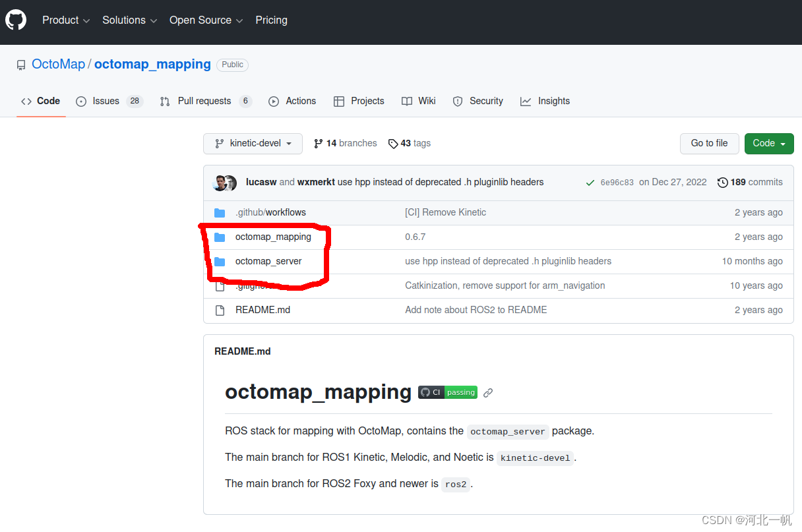This screenshot has height=532, width=802.
Task: Click the .github/workflows folder icon
Action: (220, 213)
